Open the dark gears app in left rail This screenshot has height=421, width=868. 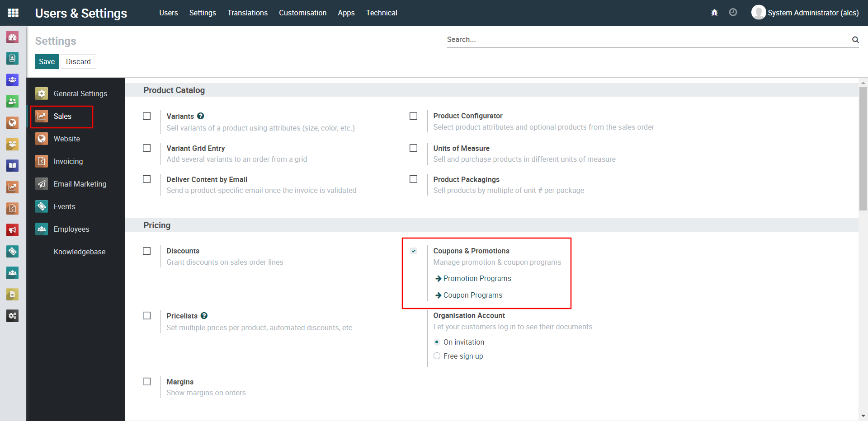pos(13,316)
